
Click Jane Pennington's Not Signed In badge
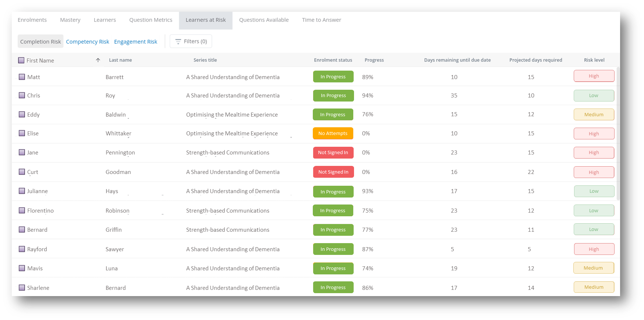tap(333, 153)
